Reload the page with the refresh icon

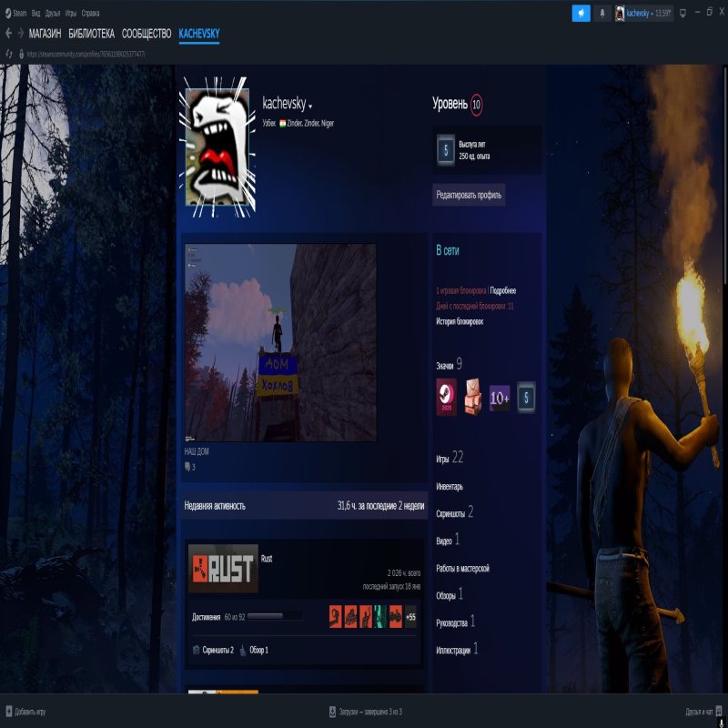[x=9, y=54]
